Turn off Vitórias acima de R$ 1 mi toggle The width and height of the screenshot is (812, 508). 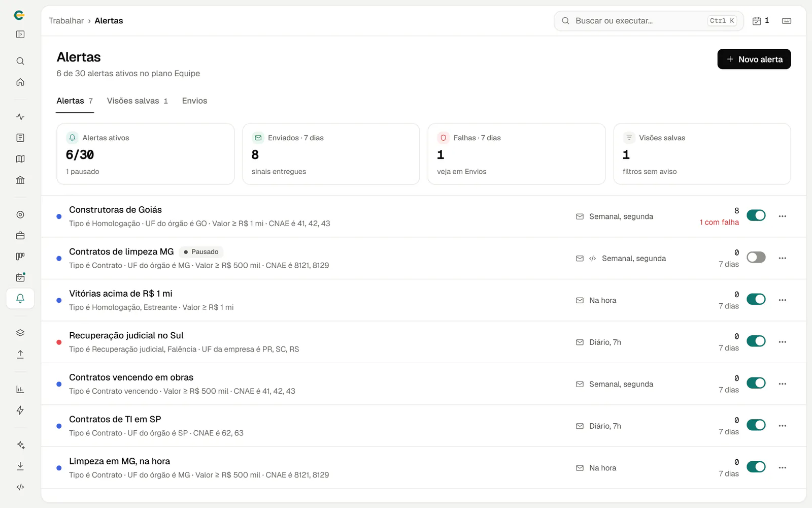756,299
